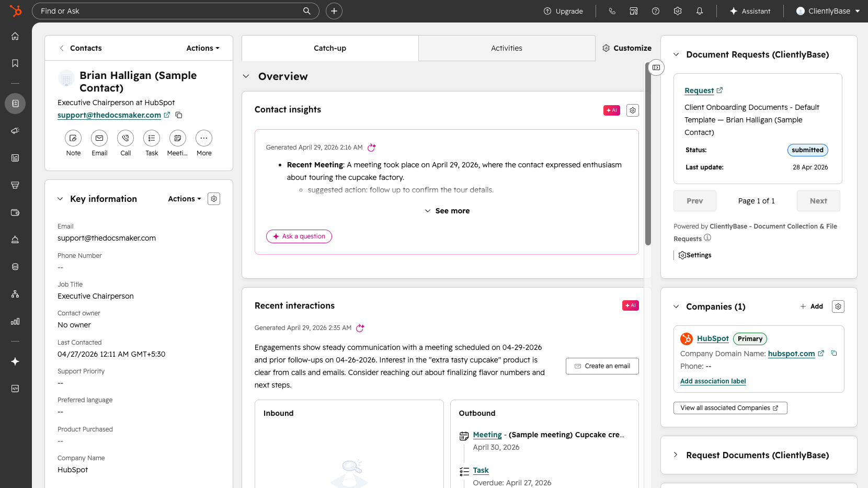Copy the hubspot.com domain name
Screen dimensions: 868x488
click(834, 353)
